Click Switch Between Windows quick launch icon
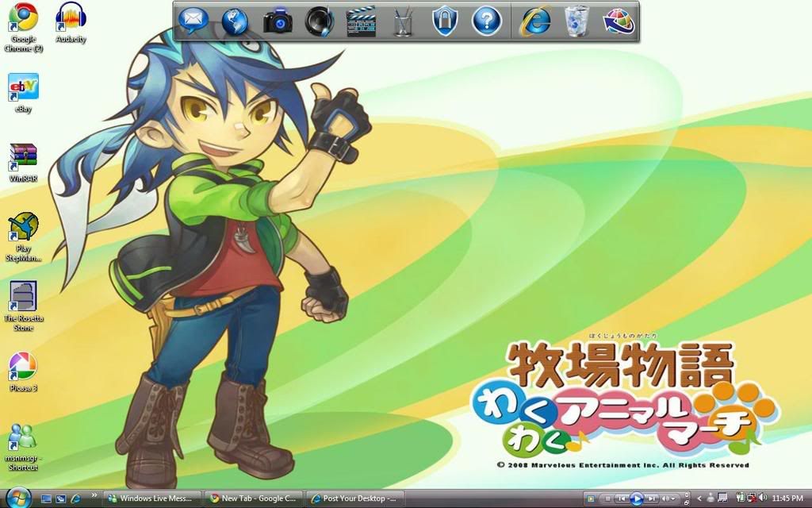The width and height of the screenshot is (812, 508). click(x=61, y=498)
